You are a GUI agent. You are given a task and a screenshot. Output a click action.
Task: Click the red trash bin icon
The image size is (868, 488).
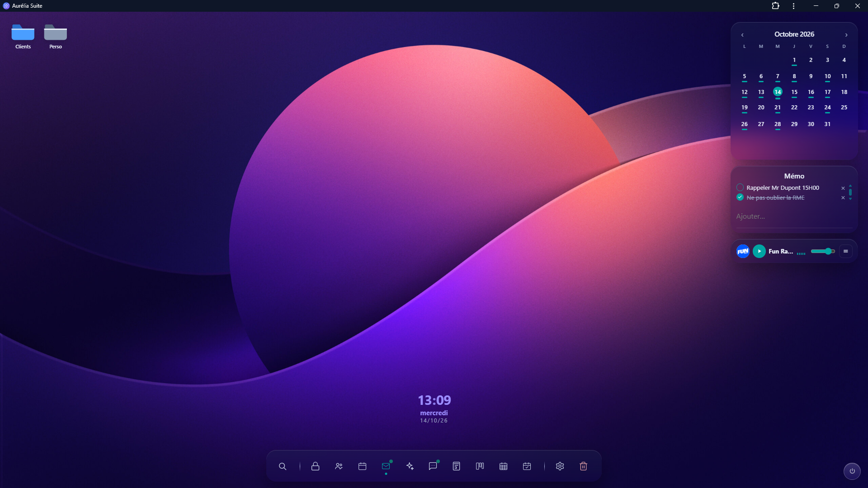click(584, 466)
